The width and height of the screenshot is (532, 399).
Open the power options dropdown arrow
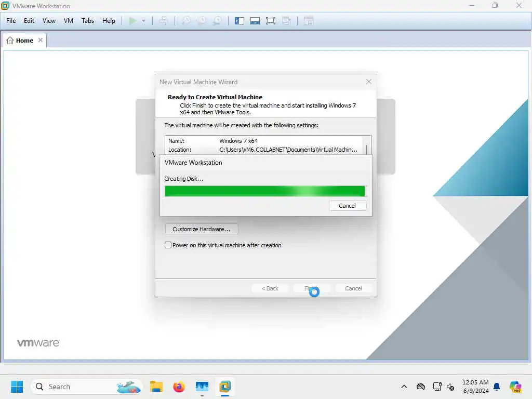pyautogui.click(x=143, y=21)
